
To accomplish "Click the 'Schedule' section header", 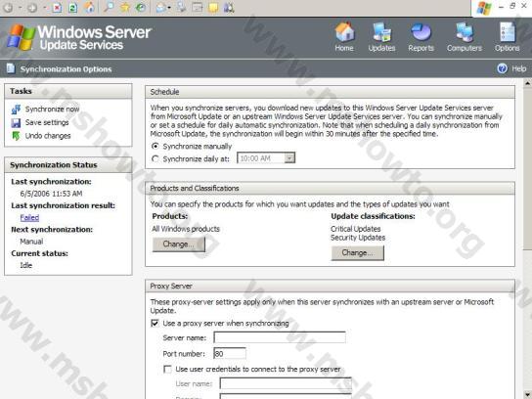I will pos(330,92).
